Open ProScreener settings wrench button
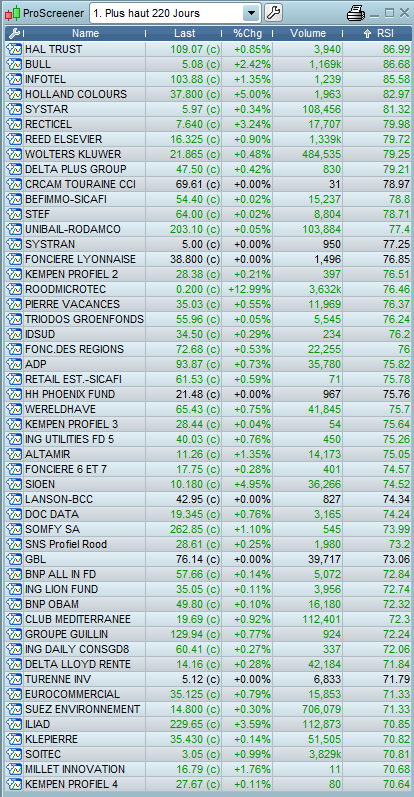Viewport: 414px width, 797px height. (274, 14)
